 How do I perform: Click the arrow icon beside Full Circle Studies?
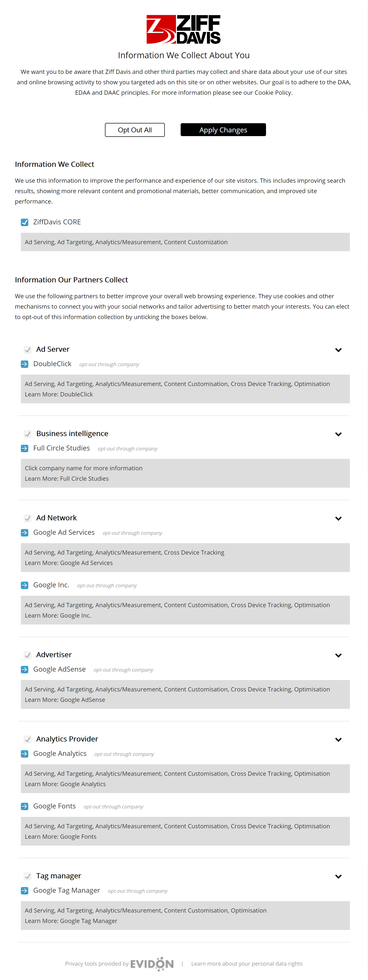point(24,448)
